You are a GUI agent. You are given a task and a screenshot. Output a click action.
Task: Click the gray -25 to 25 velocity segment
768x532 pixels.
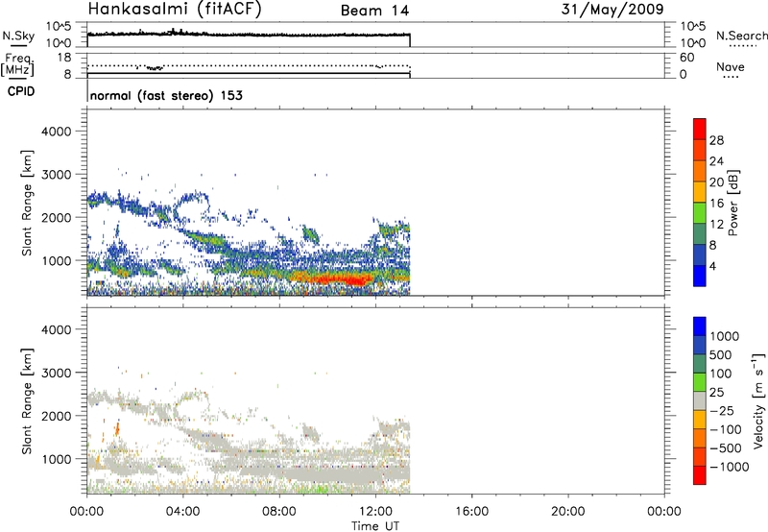700,400
